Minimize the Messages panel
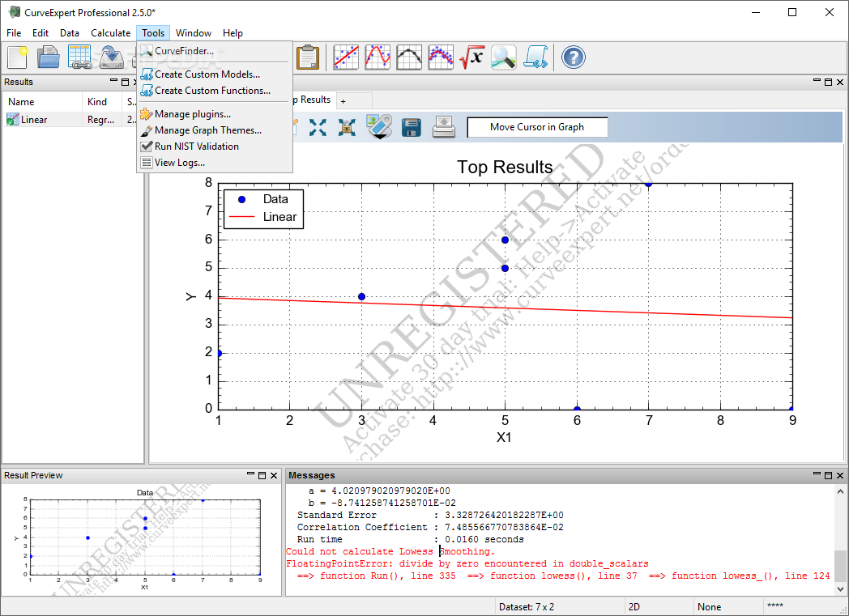849x616 pixels. coord(817,474)
